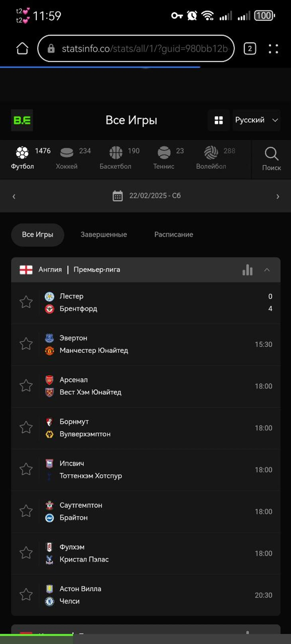Favorite the Астон Вилла vs Челси star
The width and height of the screenshot is (291, 644).
[x=26, y=595]
